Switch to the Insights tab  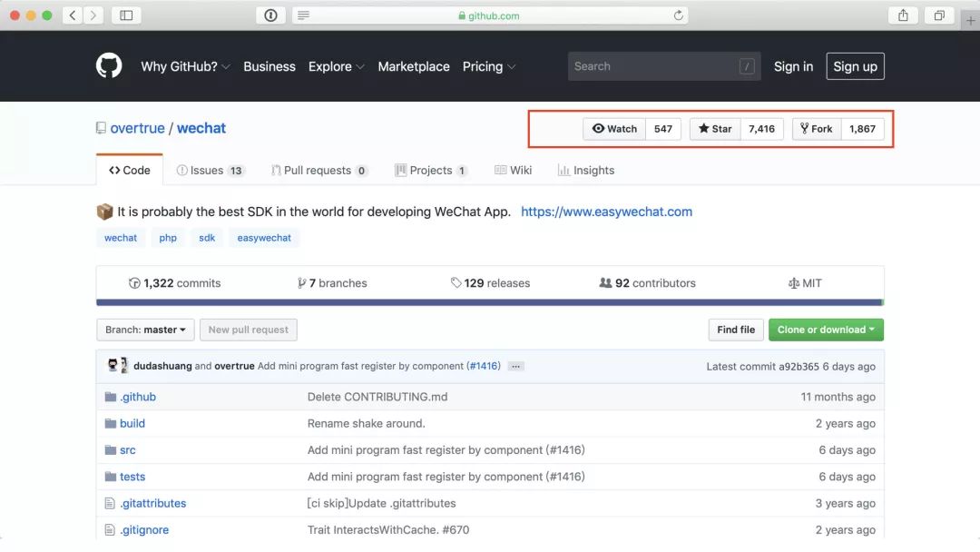[586, 170]
